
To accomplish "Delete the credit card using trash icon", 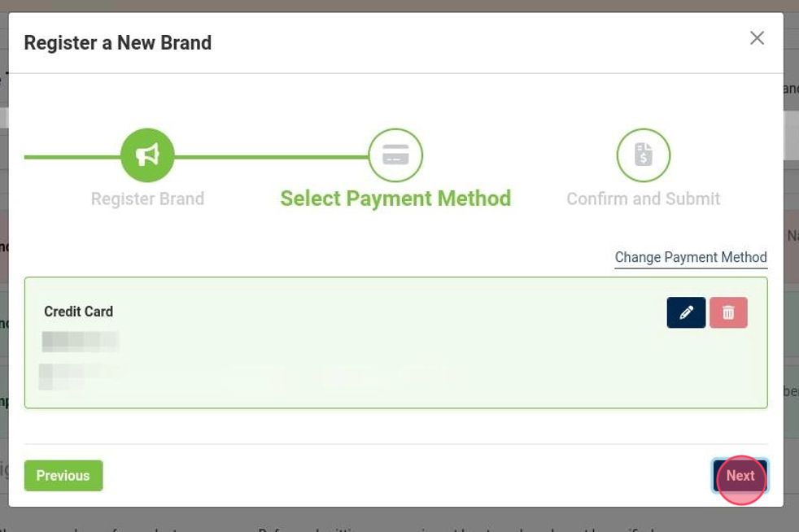I will coord(728,312).
